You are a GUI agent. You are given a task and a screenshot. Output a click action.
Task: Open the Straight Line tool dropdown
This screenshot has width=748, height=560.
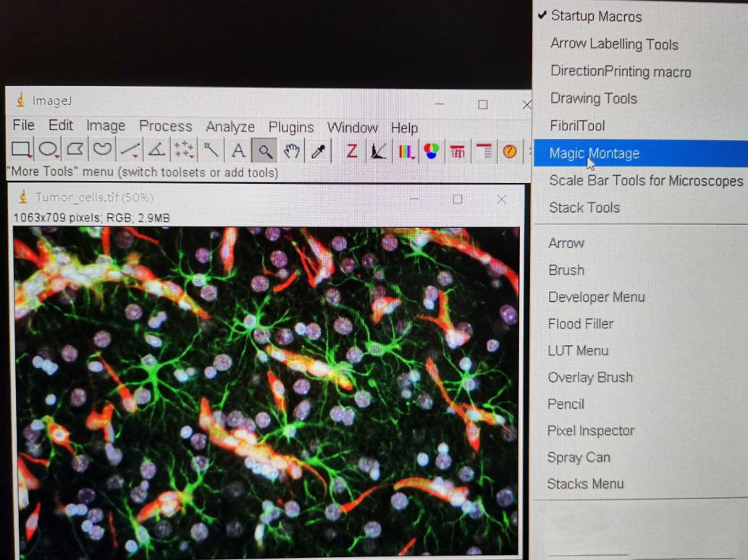point(130,150)
